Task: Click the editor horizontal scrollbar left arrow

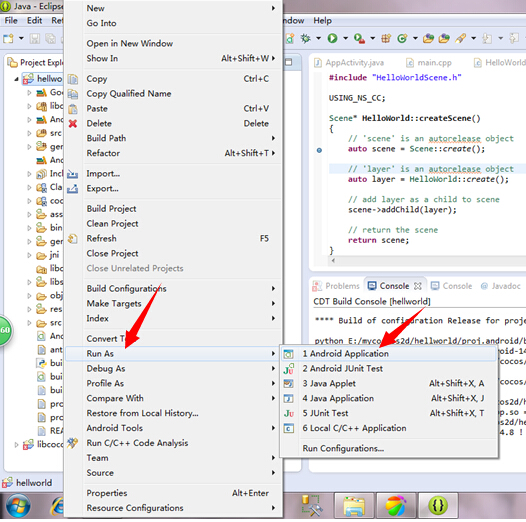Action: coord(333,261)
